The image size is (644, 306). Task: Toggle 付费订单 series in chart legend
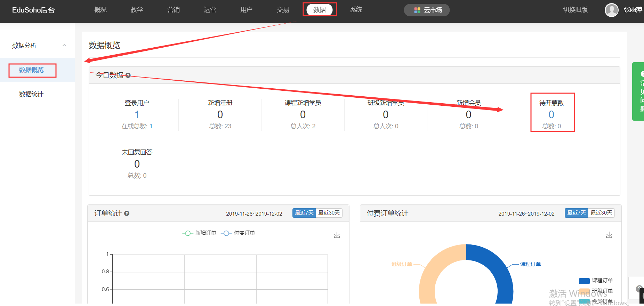click(238, 233)
